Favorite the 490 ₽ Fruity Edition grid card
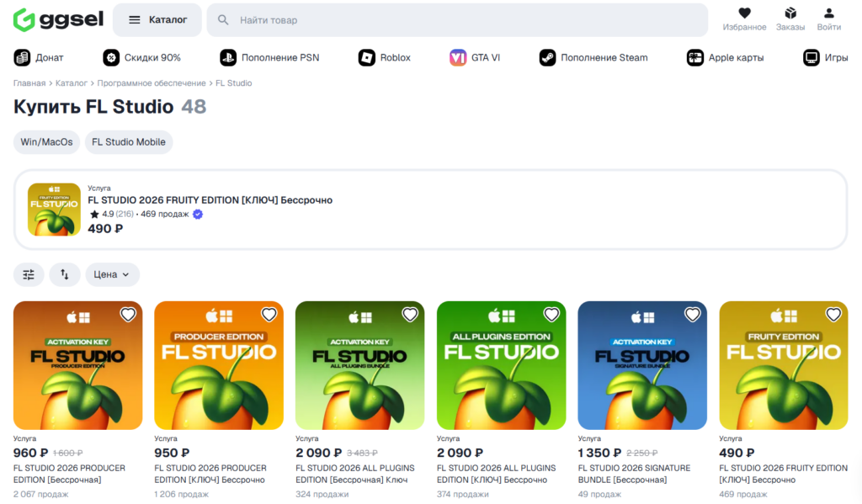 833,315
